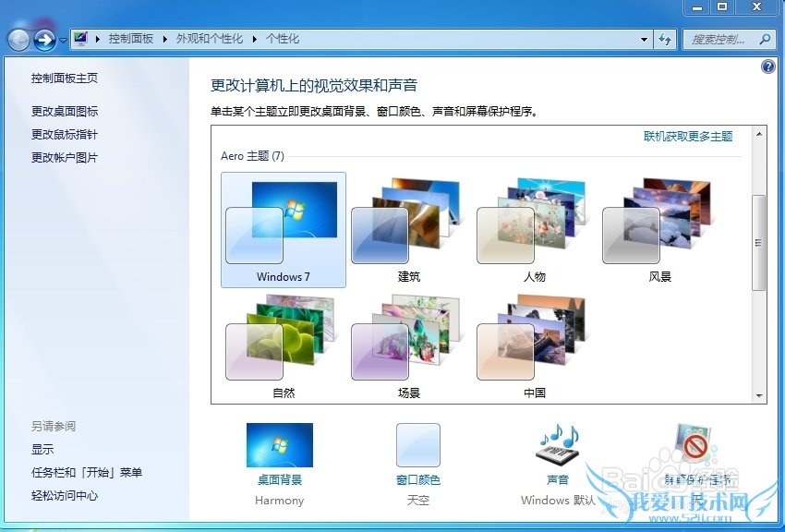Click the 桌面背景 link text
Viewport: 785px width, 532px height.
[279, 480]
